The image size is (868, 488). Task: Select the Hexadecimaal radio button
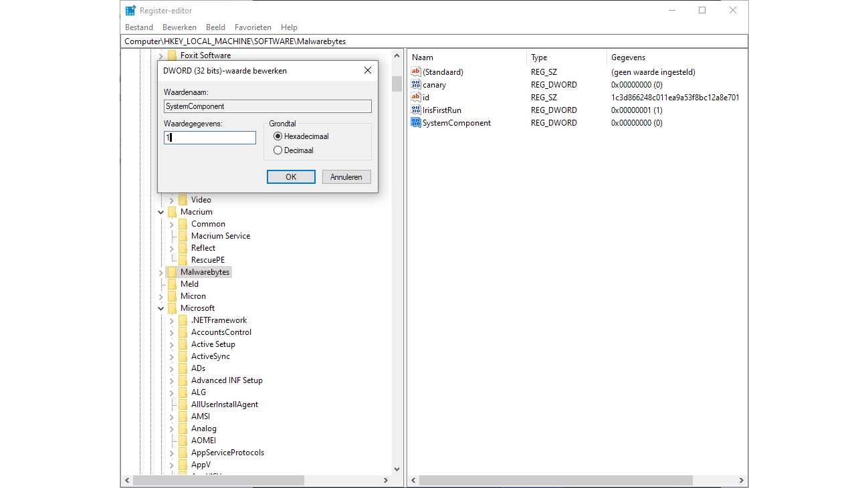click(x=278, y=136)
